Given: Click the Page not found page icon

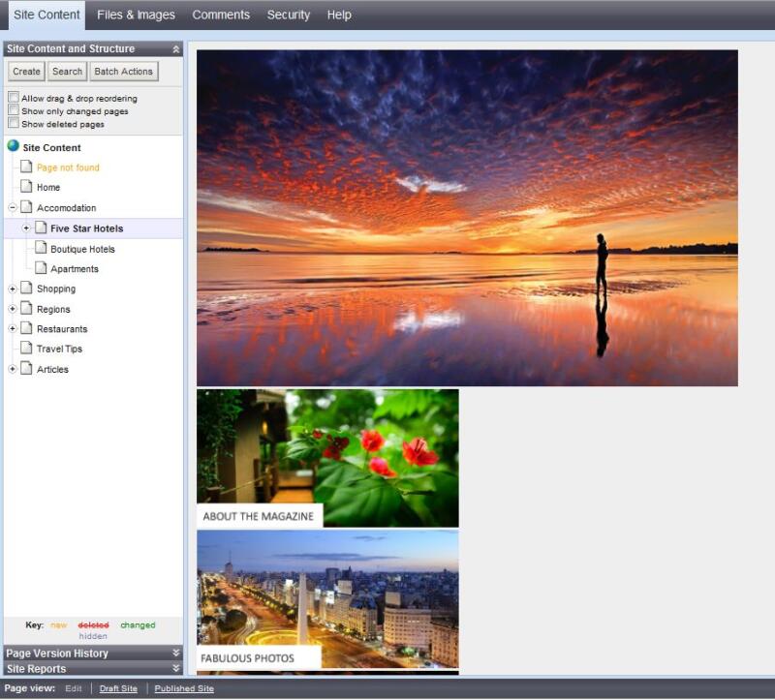Looking at the screenshot, I should tap(26, 167).
